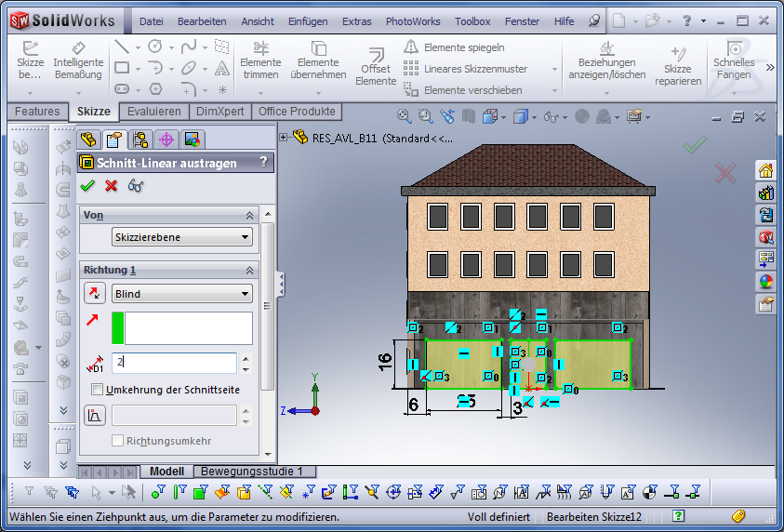Open the Blind end condition dropdown
784x532 pixels.
182,294
